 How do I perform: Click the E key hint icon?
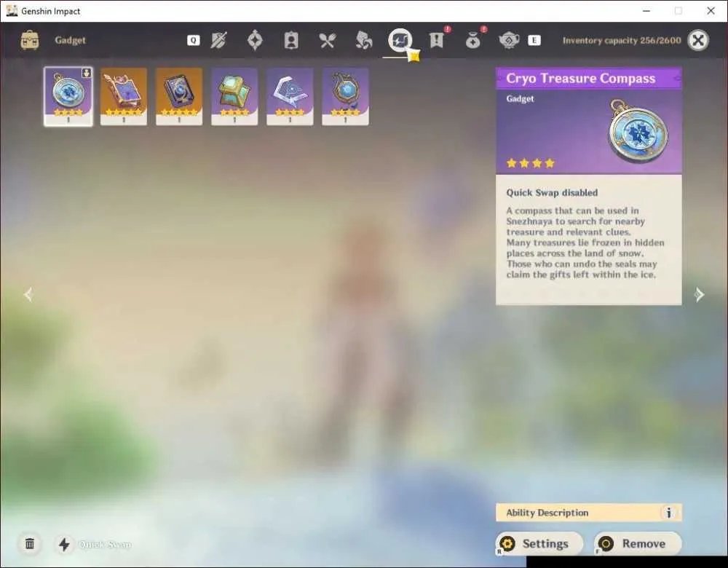pos(534,40)
